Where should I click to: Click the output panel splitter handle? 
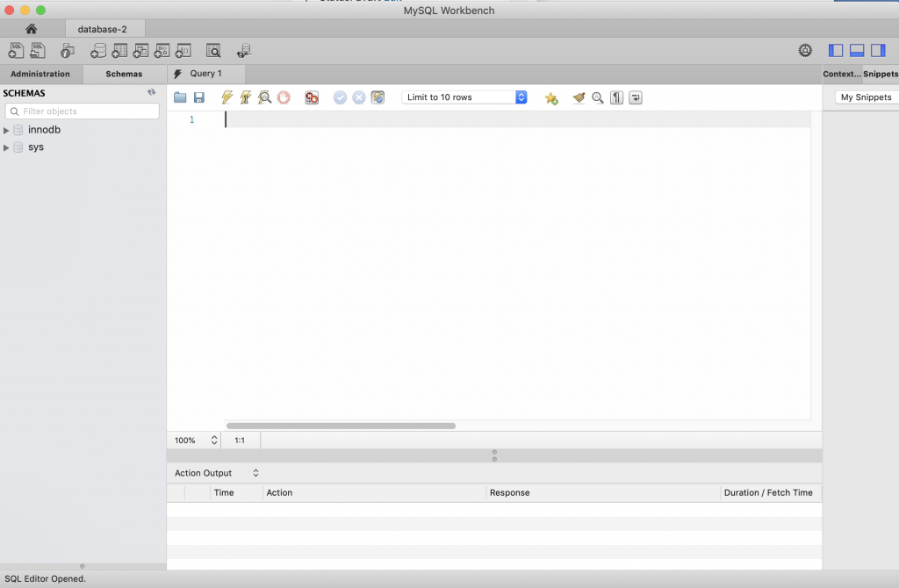pyautogui.click(x=494, y=455)
